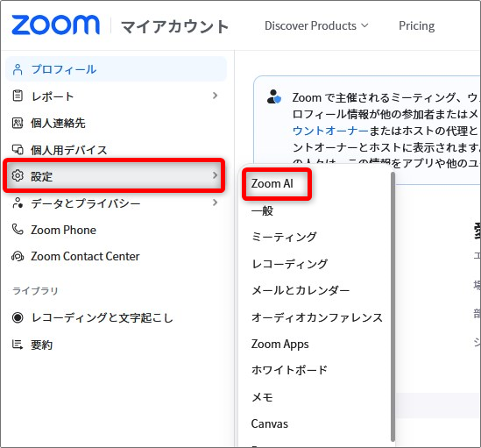Click the profile person icon in sidebar

(x=18, y=70)
